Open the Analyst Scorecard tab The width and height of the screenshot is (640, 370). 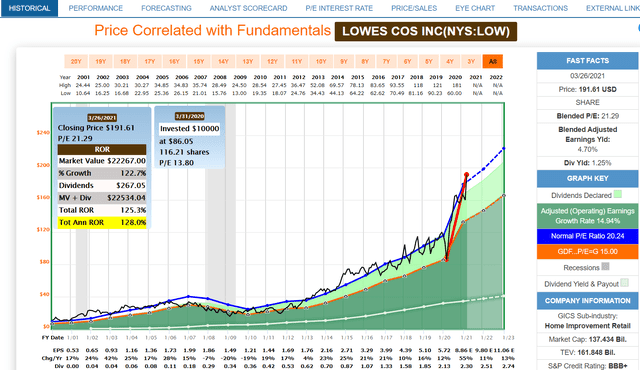pos(248,8)
